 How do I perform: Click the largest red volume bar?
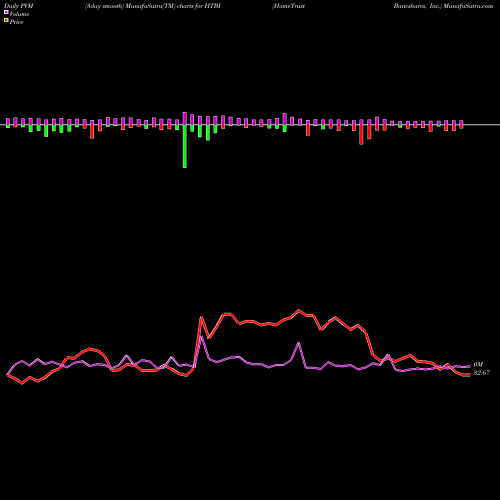click(x=361, y=135)
